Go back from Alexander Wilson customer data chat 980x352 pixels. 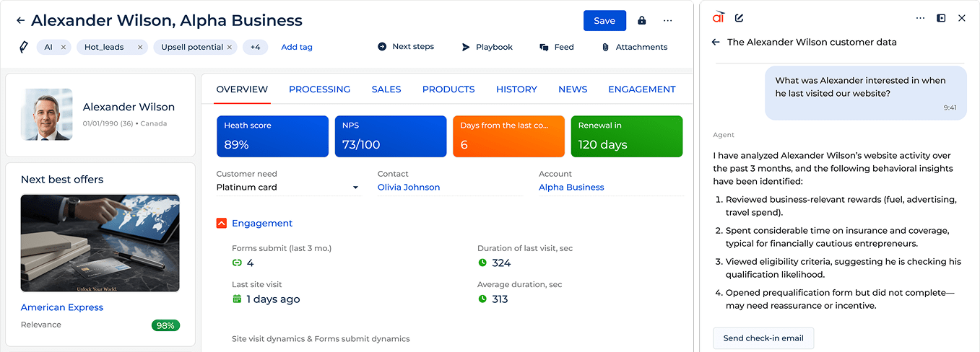click(x=716, y=43)
